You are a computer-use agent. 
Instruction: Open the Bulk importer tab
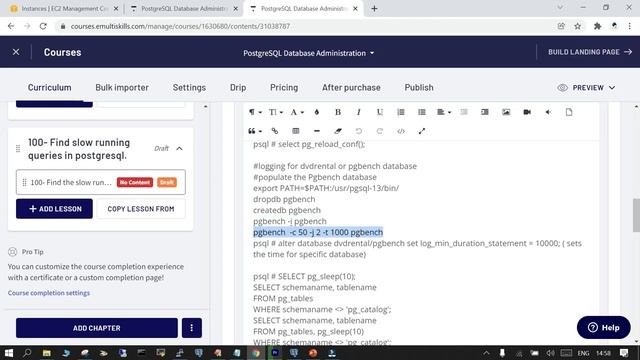click(x=122, y=87)
